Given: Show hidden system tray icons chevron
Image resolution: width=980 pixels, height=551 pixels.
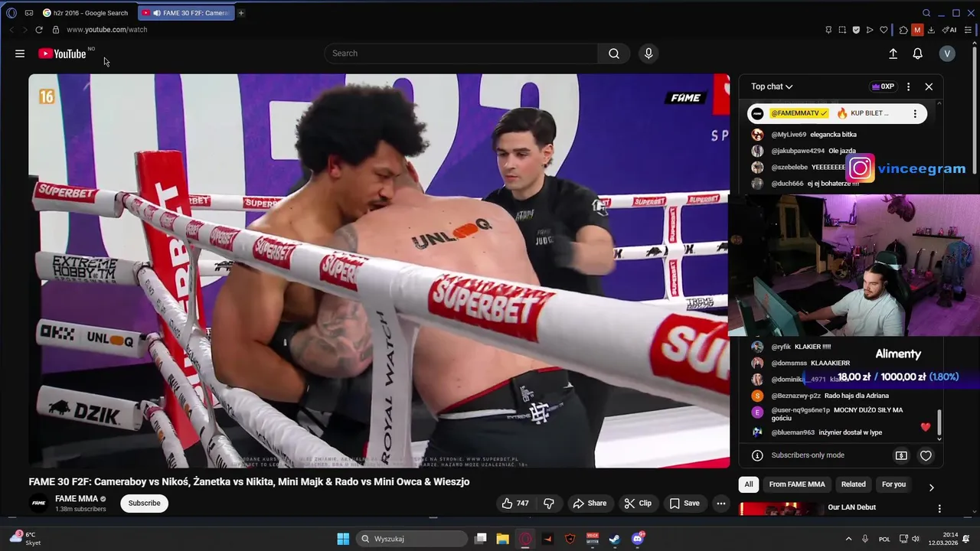Looking at the screenshot, I should point(849,539).
